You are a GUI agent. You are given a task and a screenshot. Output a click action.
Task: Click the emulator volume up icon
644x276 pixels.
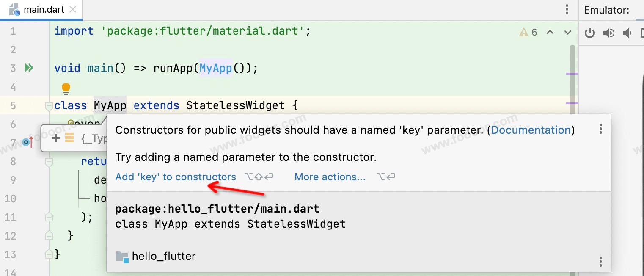pyautogui.click(x=609, y=33)
